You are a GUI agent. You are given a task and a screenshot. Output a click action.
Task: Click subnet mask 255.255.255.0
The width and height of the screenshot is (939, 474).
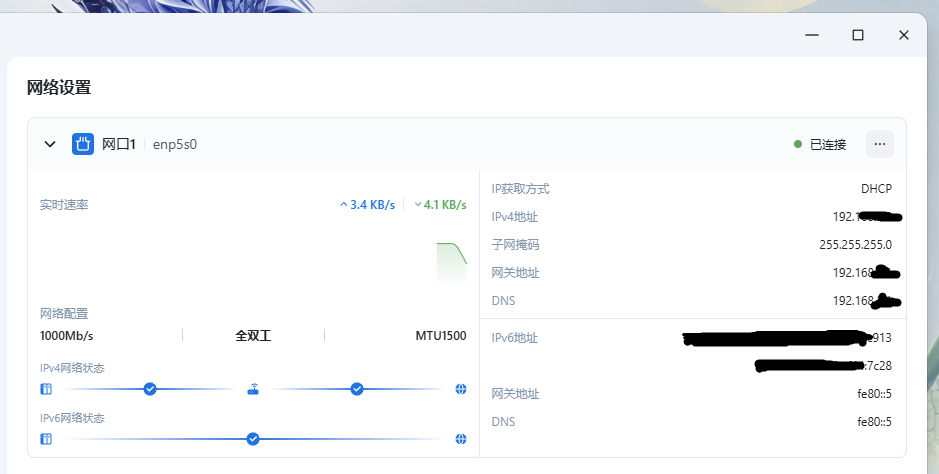click(855, 245)
